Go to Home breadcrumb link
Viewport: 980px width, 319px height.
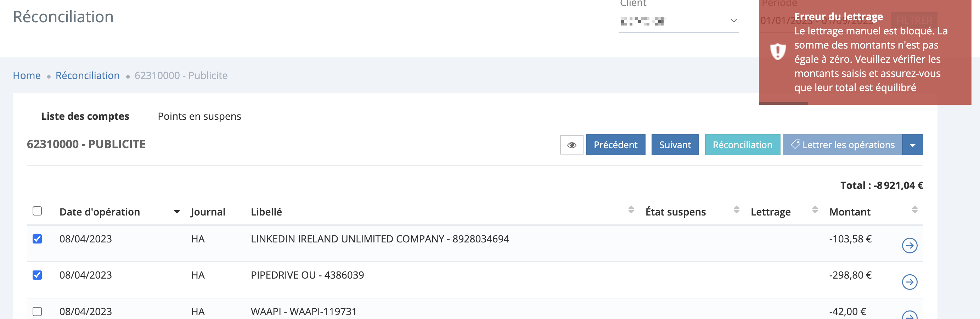(27, 75)
